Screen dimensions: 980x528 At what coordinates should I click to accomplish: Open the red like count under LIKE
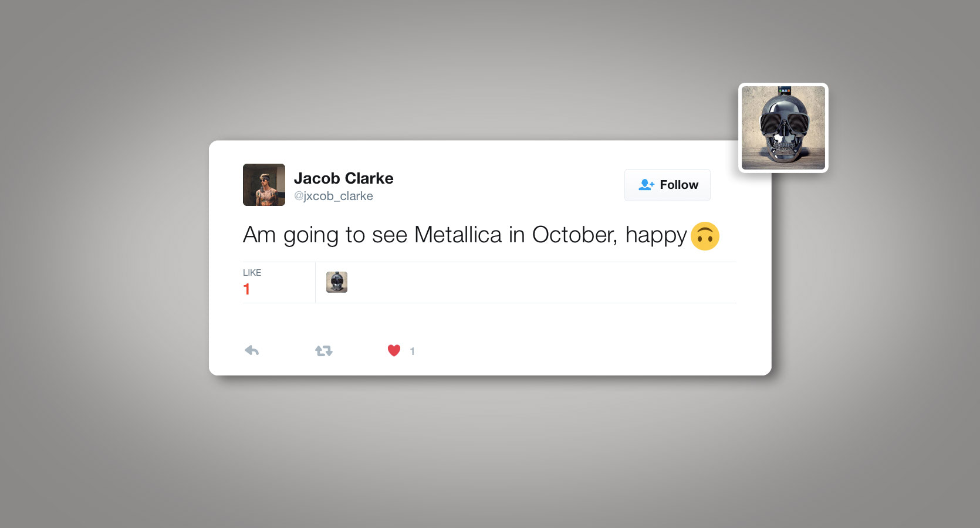coord(246,289)
